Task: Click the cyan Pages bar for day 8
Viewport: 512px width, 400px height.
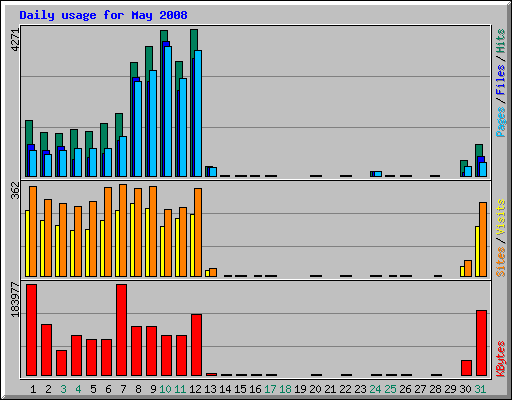Action: pyautogui.click(x=138, y=129)
